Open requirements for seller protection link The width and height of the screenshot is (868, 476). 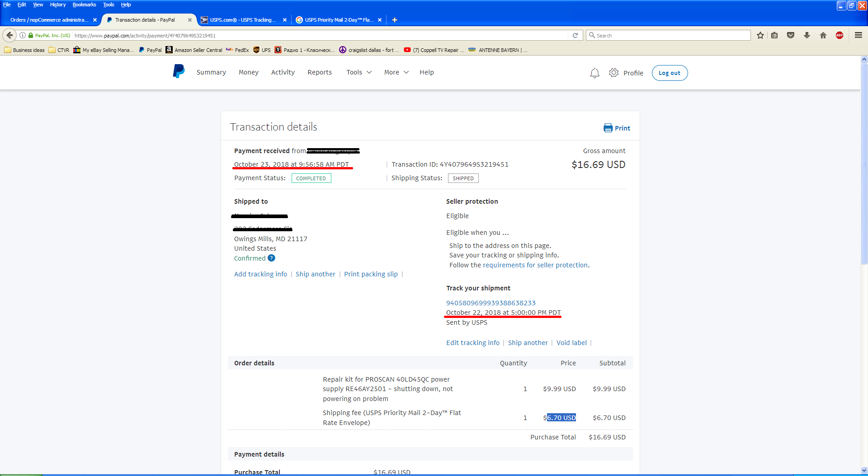click(535, 265)
